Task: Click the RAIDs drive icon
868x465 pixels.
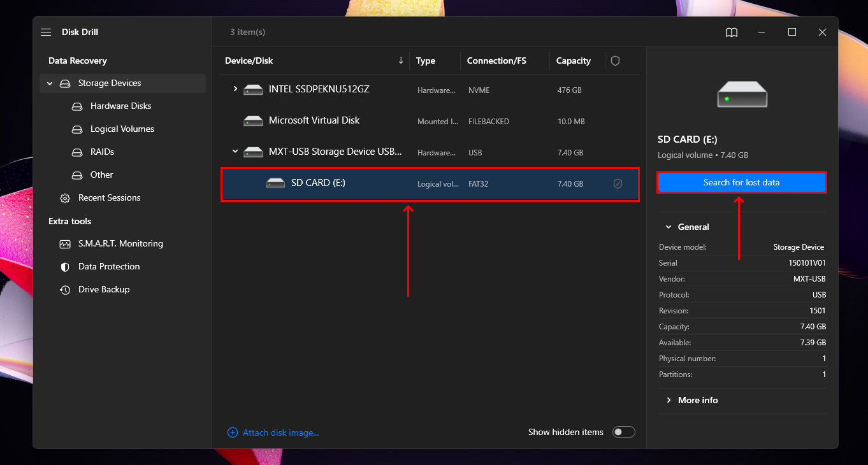Action: (77, 152)
